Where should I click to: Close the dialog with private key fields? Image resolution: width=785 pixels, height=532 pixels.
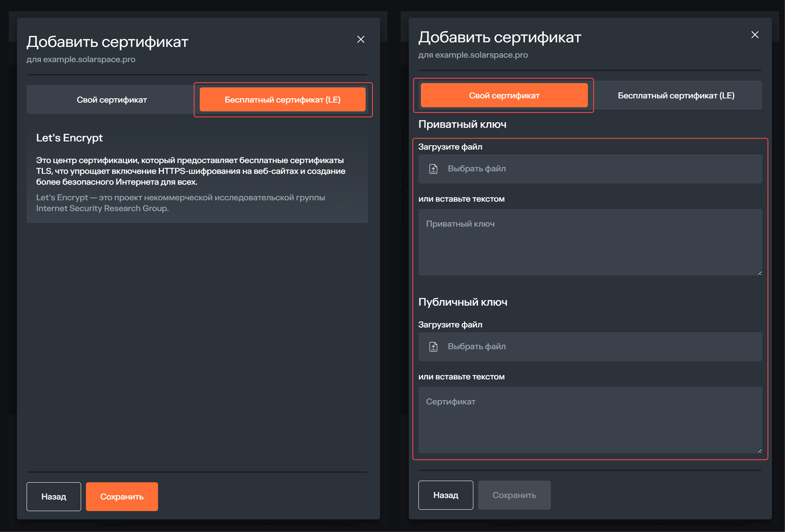coord(755,35)
